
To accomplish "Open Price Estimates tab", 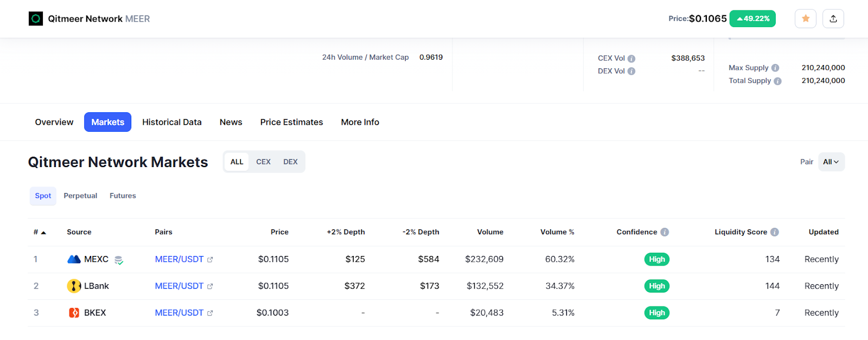I will pyautogui.click(x=291, y=122).
